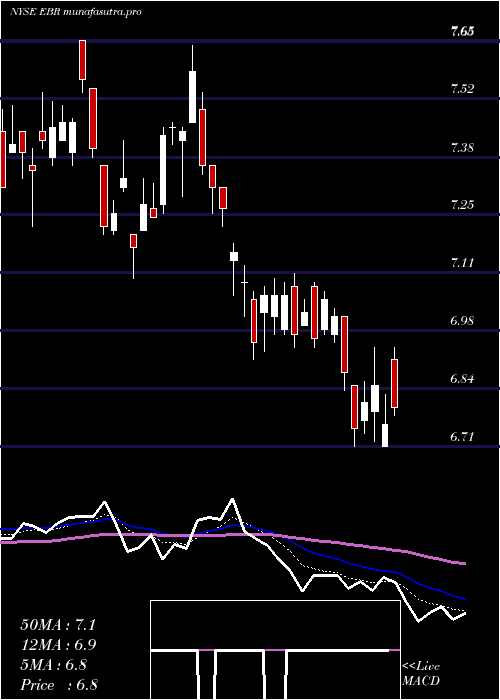Click the 7.25 price axis label

pos(462,205)
